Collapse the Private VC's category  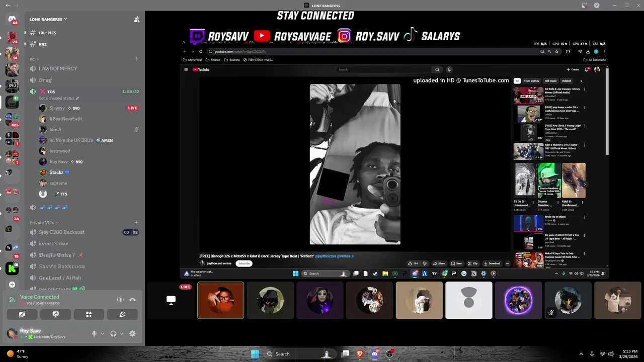click(44, 222)
